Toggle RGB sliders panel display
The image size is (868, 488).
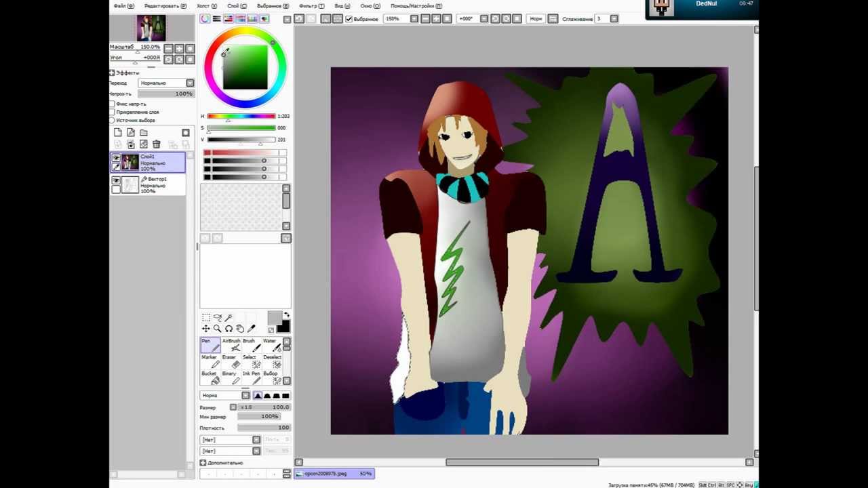pos(216,19)
